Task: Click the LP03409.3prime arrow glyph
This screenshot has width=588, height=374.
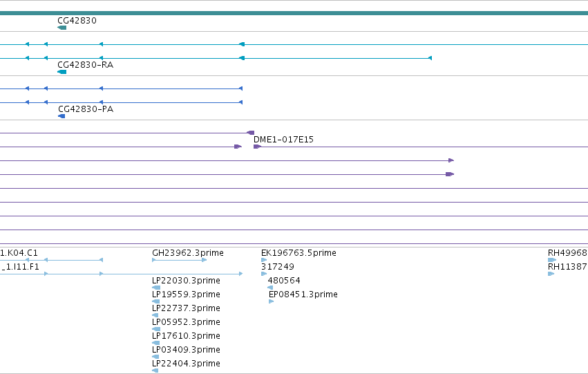Action: (155, 357)
